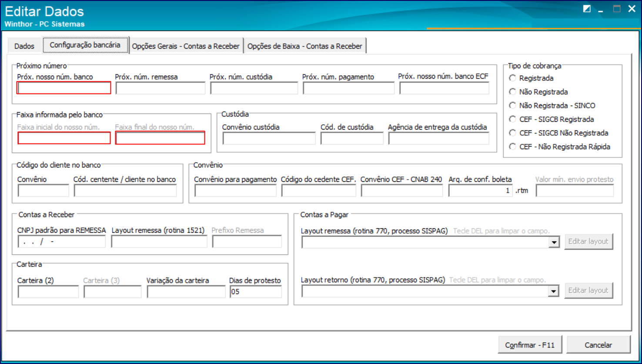Focus Próx. nosso núm. banco field
642x364 pixels.
coord(64,88)
